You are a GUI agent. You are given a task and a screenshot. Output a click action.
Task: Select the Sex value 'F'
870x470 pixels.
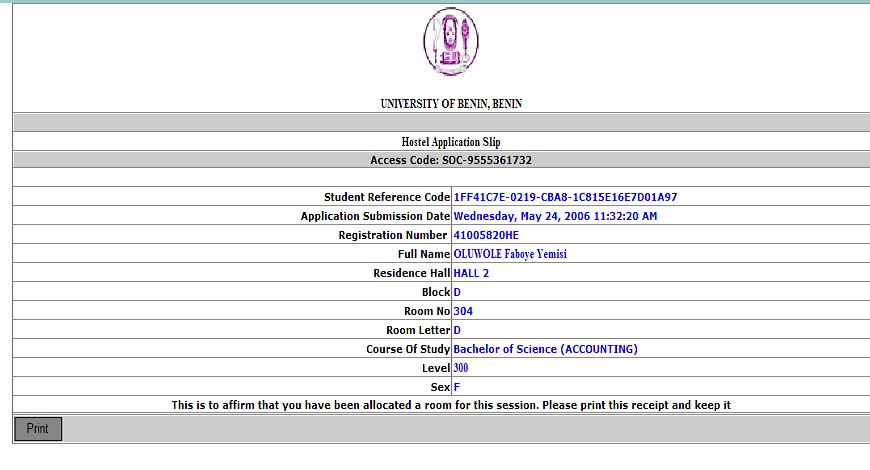pos(457,387)
